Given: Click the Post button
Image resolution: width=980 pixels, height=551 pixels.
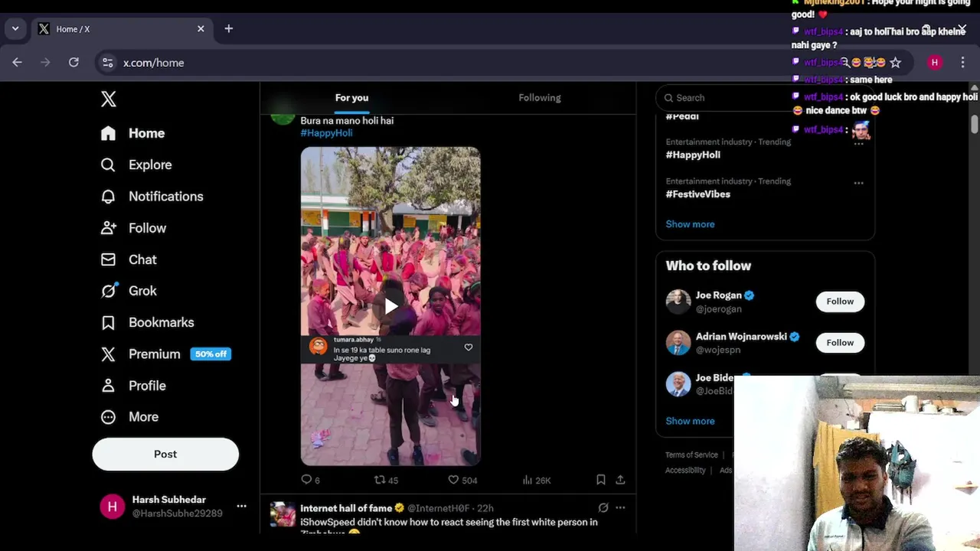Looking at the screenshot, I should pyautogui.click(x=165, y=455).
